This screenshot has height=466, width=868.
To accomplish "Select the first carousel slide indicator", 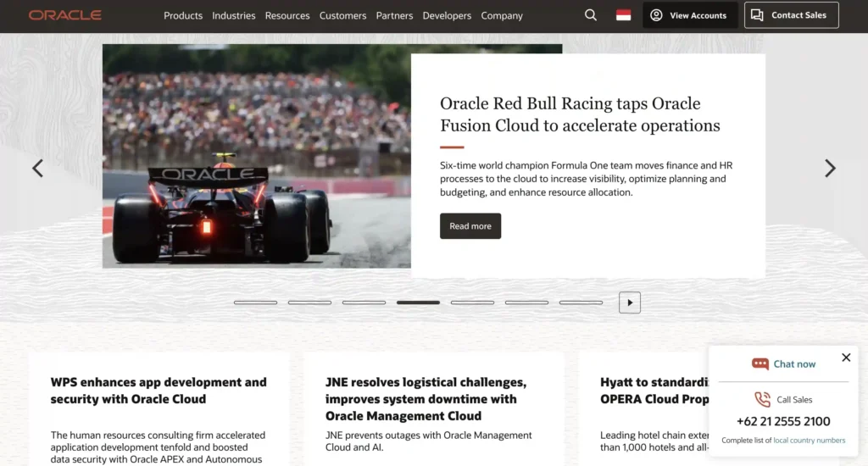I will tap(255, 302).
